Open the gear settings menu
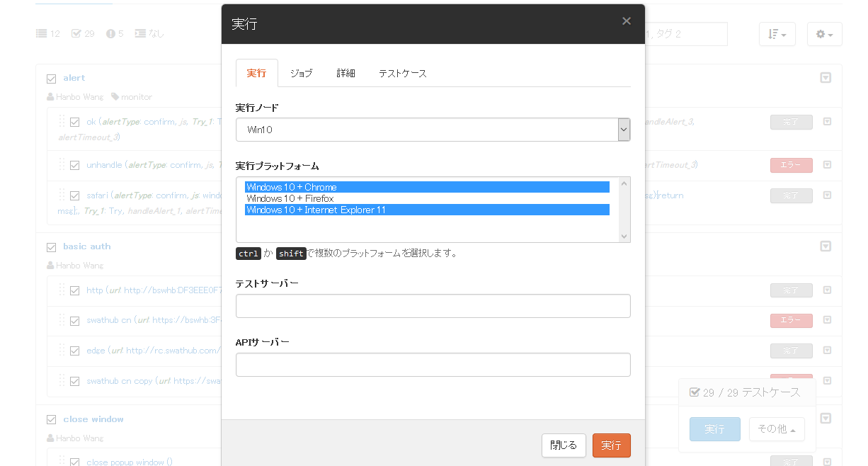 pyautogui.click(x=824, y=34)
